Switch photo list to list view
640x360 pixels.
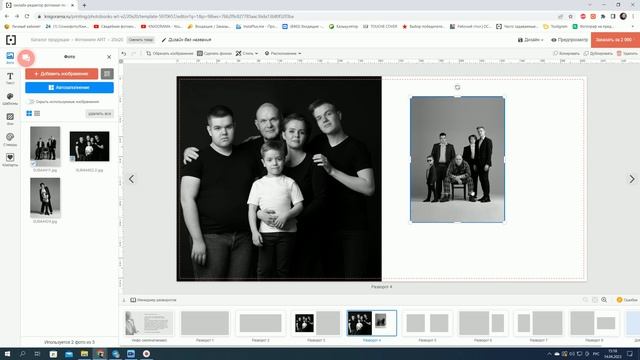(x=37, y=113)
